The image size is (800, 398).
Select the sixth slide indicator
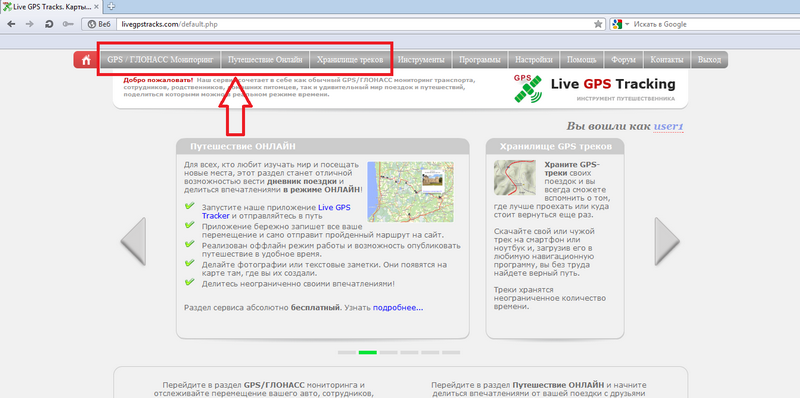click(x=451, y=352)
